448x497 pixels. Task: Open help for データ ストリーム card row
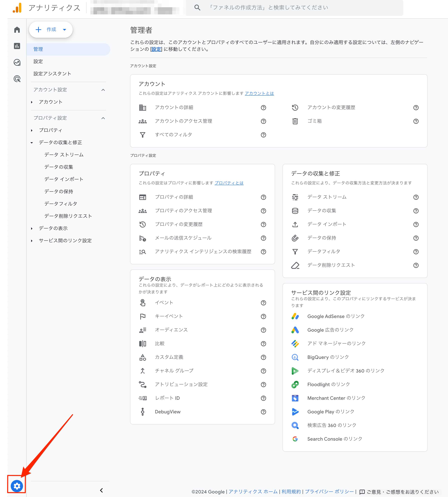[x=416, y=197]
